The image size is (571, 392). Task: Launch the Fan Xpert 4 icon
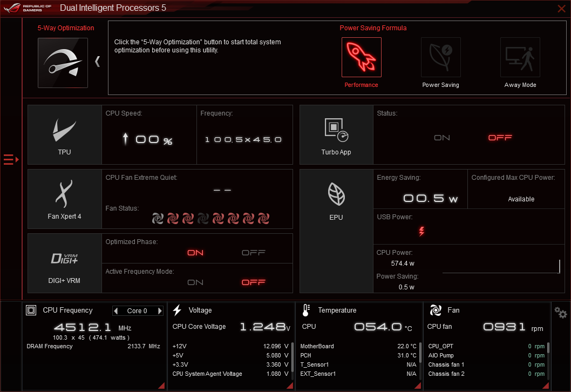click(64, 194)
